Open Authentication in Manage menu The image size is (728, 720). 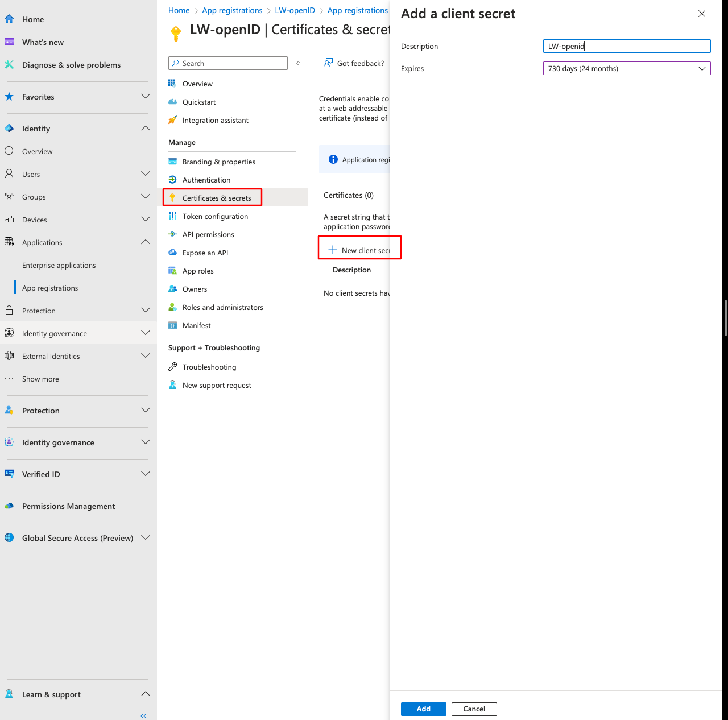click(206, 180)
